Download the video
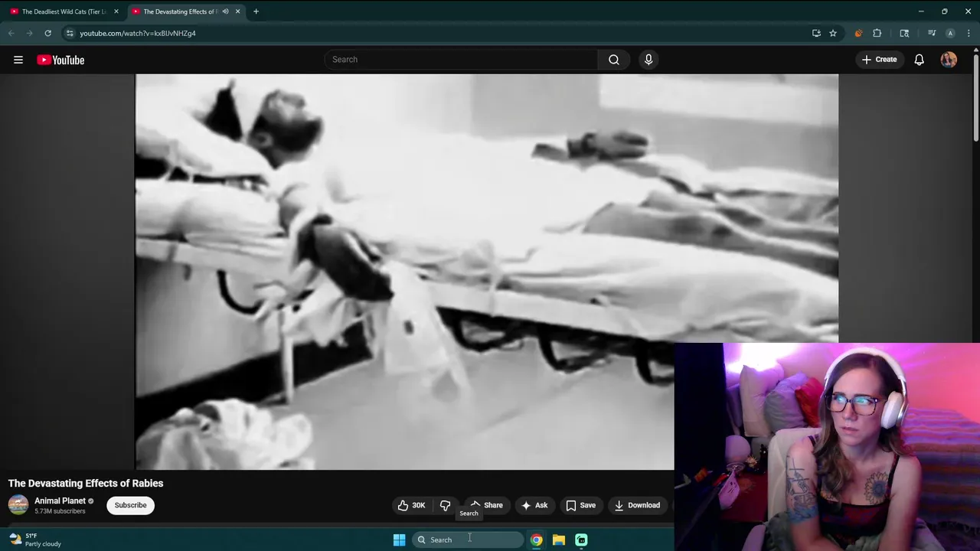This screenshot has width=980, height=551. pos(637,505)
